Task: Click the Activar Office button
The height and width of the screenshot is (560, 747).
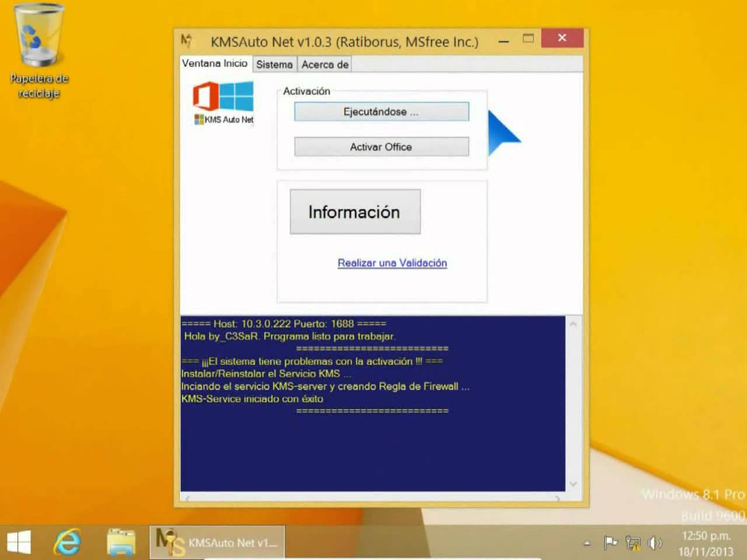Action: [381, 147]
